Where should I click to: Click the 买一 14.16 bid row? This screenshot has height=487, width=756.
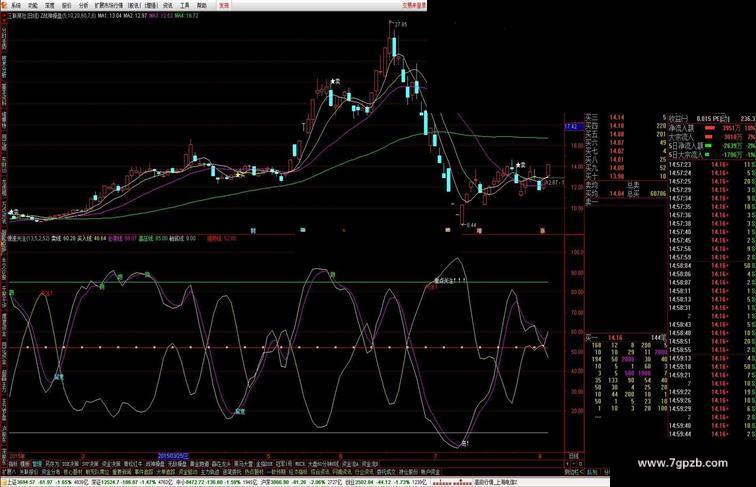point(626,338)
